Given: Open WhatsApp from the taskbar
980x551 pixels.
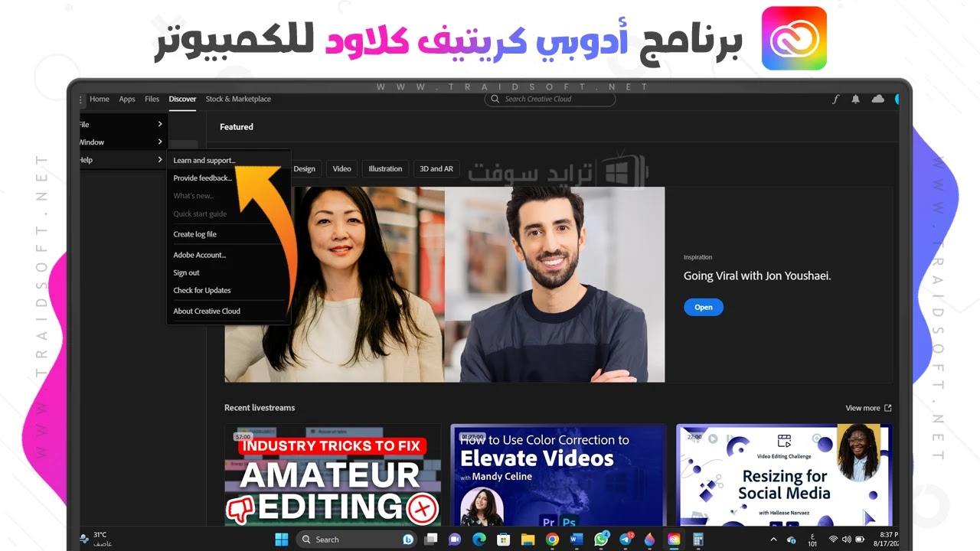Looking at the screenshot, I should (601, 540).
